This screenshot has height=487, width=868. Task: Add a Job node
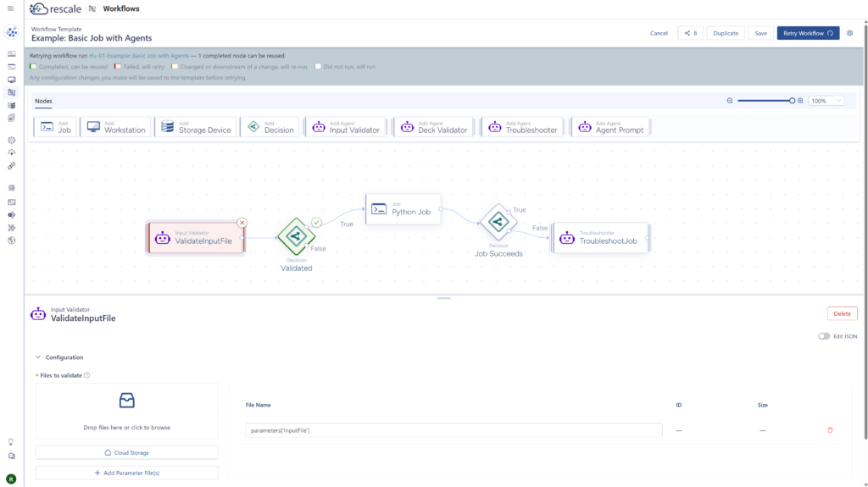pyautogui.click(x=55, y=127)
